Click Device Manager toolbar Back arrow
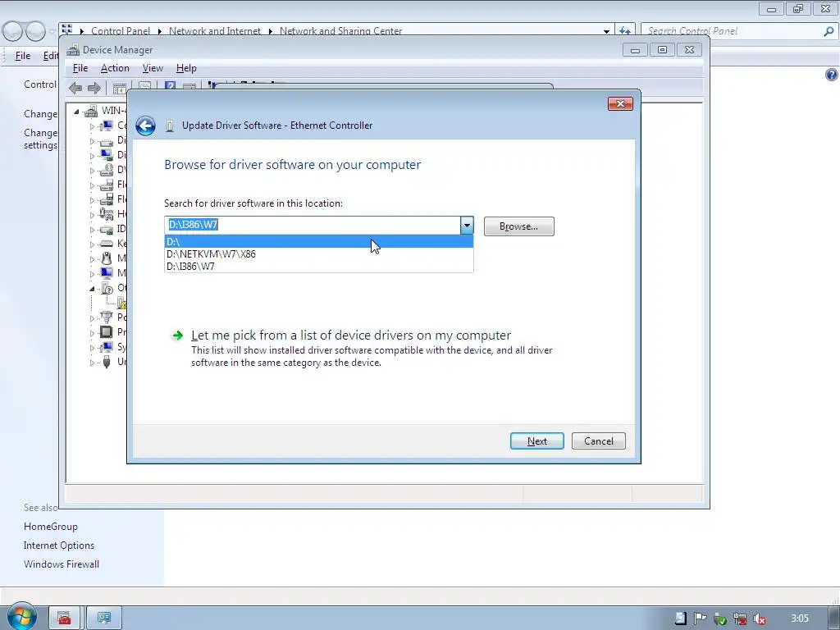This screenshot has height=630, width=840. 75,88
